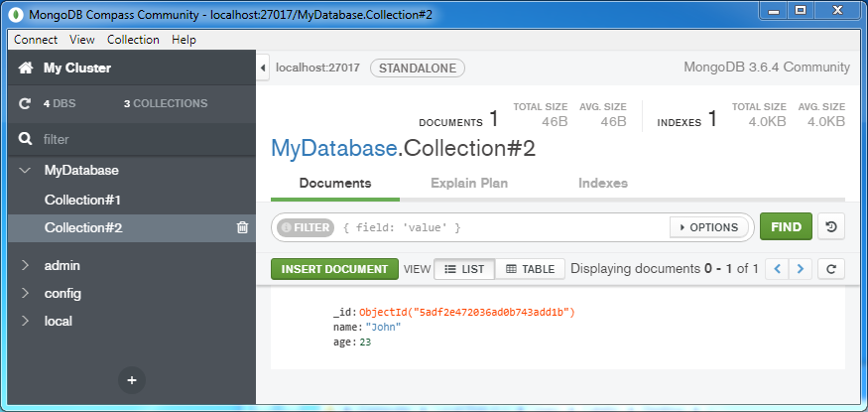Collapse the sidebar using left arrow
868x412 pixels.
tap(264, 69)
